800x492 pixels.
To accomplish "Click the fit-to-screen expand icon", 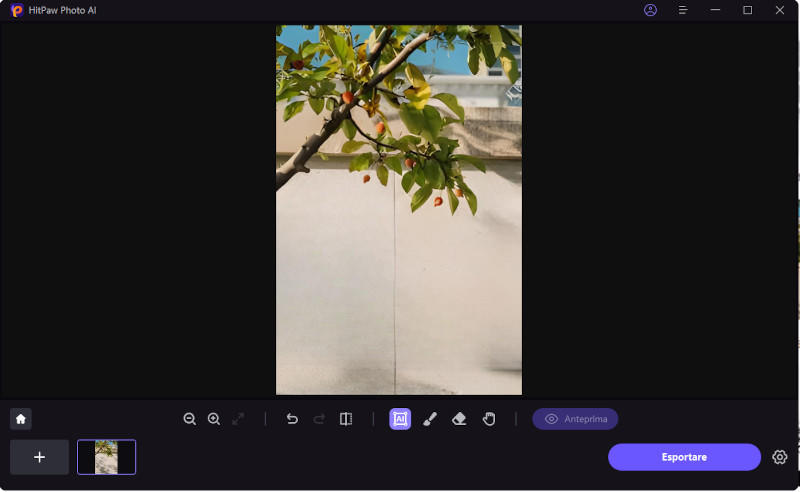I will [x=238, y=419].
